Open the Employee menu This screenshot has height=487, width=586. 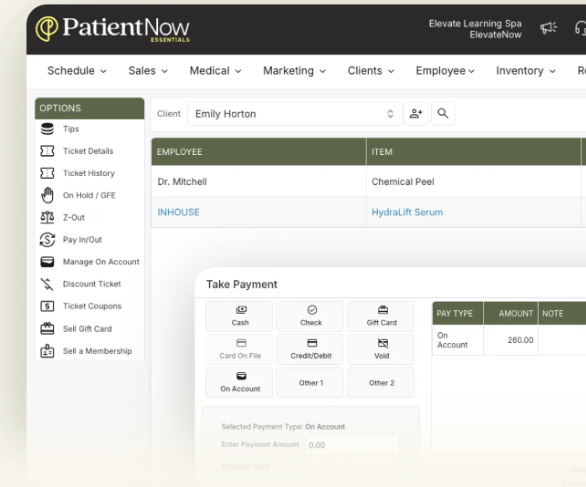445,71
